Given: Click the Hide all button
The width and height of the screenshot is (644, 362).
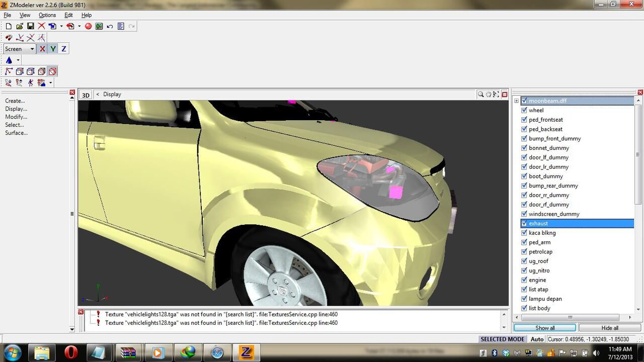Looking at the screenshot, I should click(610, 328).
